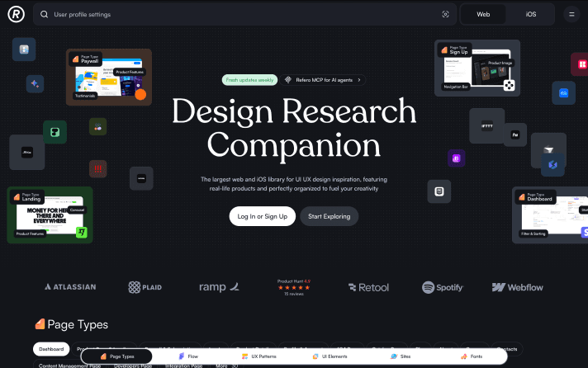588x368 pixels.
Task: Open the Landing page type thumbnail
Action: click(50, 215)
